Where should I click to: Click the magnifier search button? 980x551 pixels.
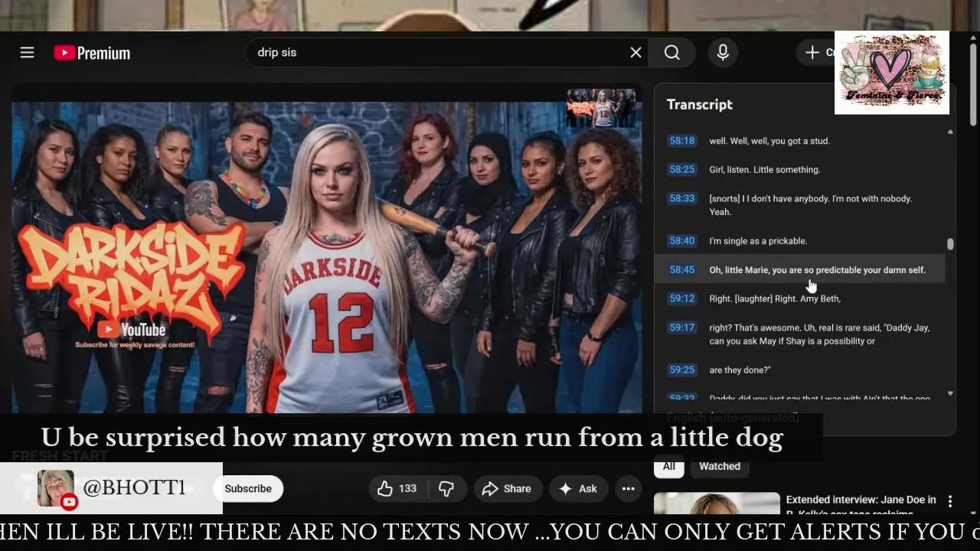tap(672, 52)
